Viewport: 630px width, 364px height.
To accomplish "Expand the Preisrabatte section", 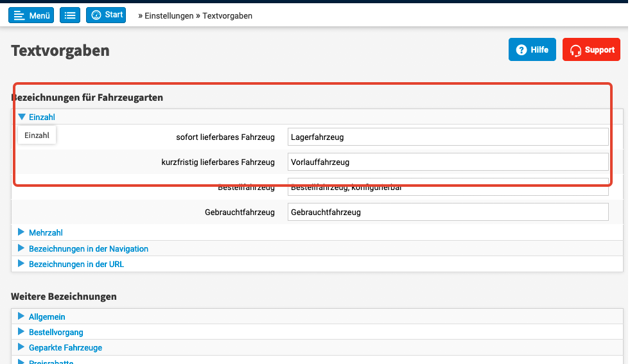I will pyautogui.click(x=51, y=361).
